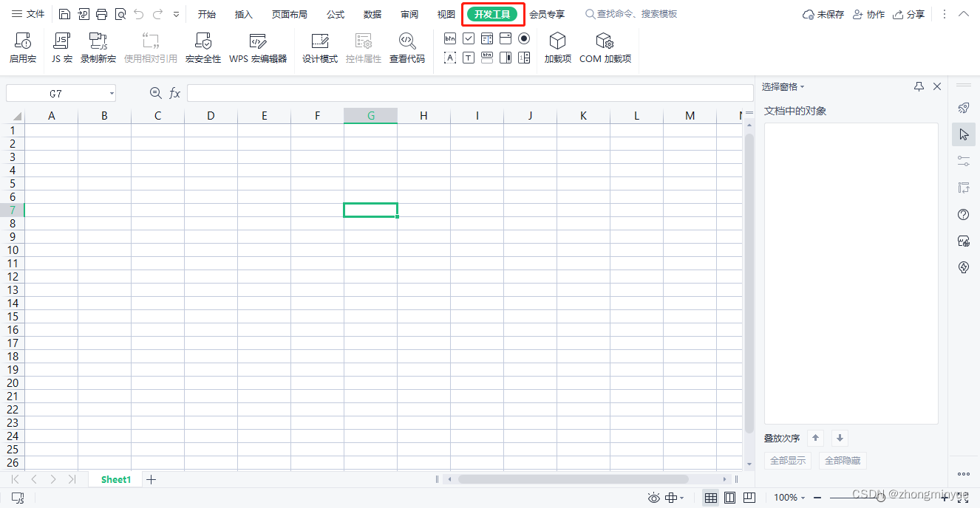Switch to Page Layout view in status bar
This screenshot has width=980, height=508.
click(730, 498)
